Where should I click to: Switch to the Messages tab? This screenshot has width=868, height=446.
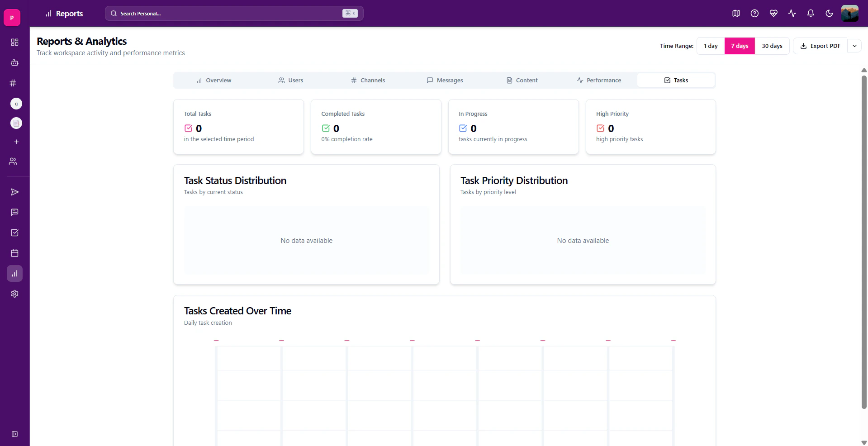pyautogui.click(x=445, y=81)
